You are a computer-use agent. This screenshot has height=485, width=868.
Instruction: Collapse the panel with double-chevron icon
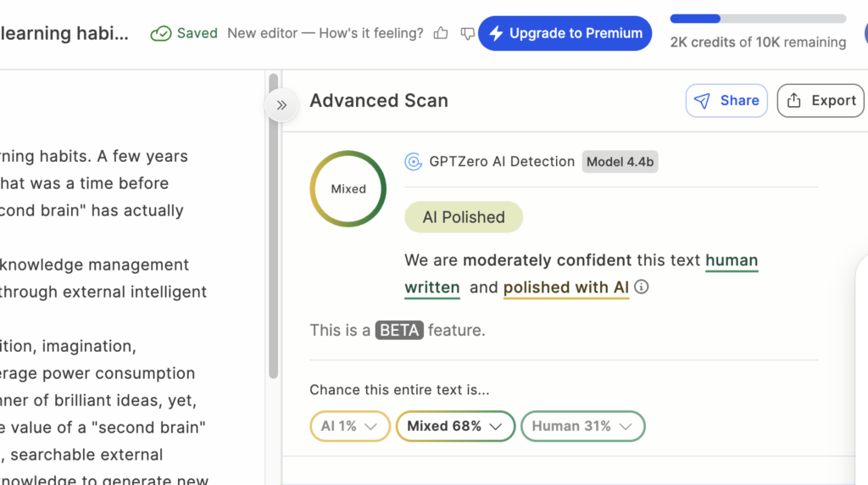click(281, 105)
